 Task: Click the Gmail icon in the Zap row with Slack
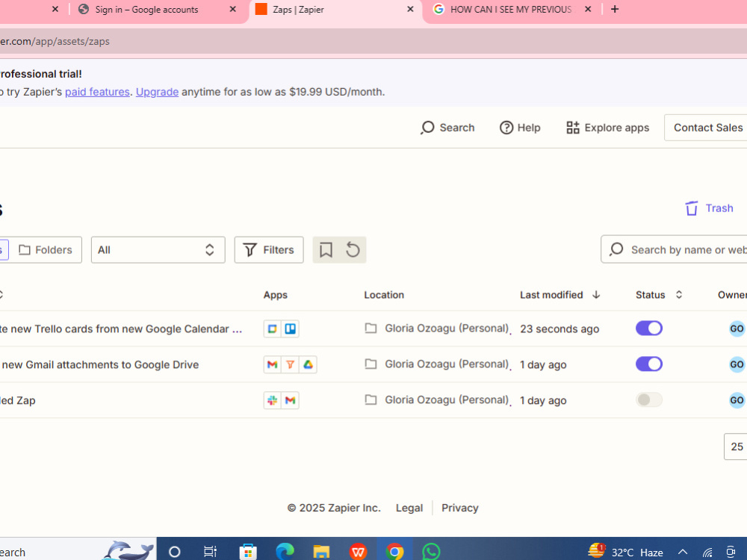pyautogui.click(x=290, y=400)
